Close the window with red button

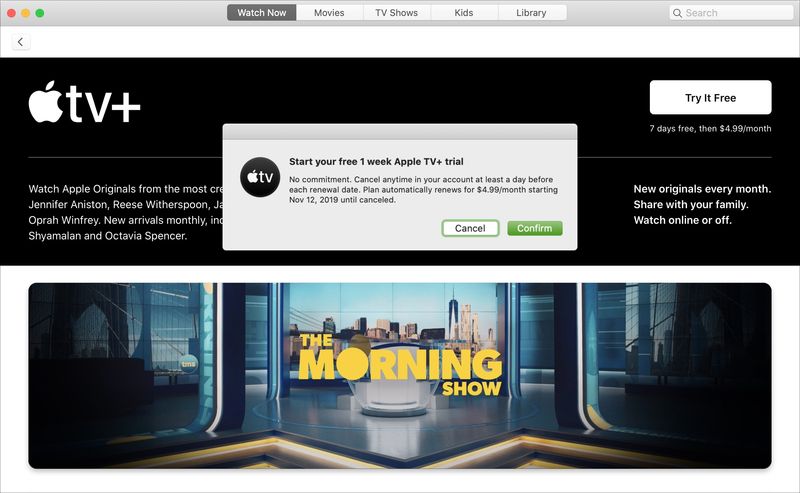[x=11, y=13]
